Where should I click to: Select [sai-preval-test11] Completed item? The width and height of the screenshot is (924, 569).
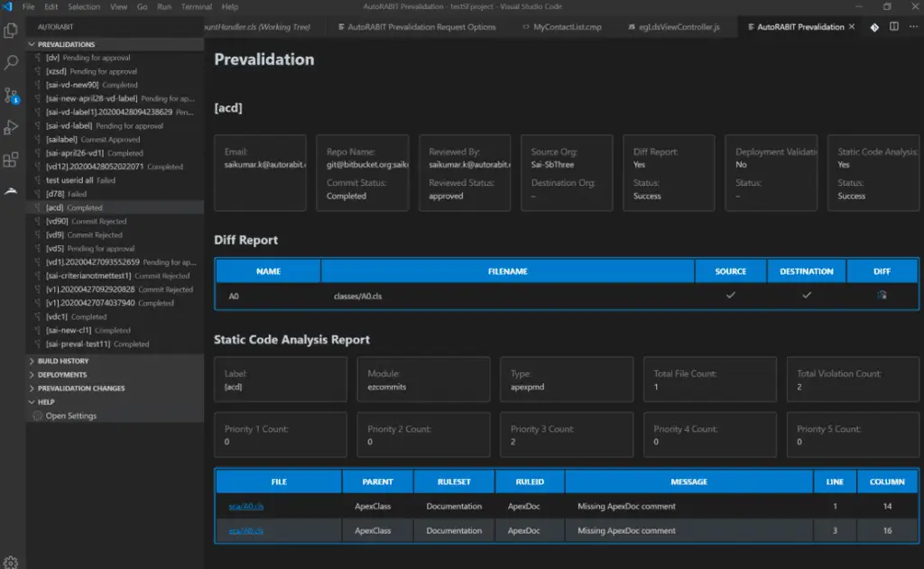(x=115, y=344)
